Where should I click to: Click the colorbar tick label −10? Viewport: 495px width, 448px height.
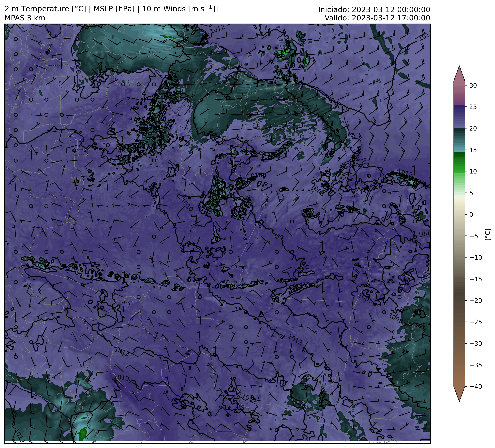476,258
